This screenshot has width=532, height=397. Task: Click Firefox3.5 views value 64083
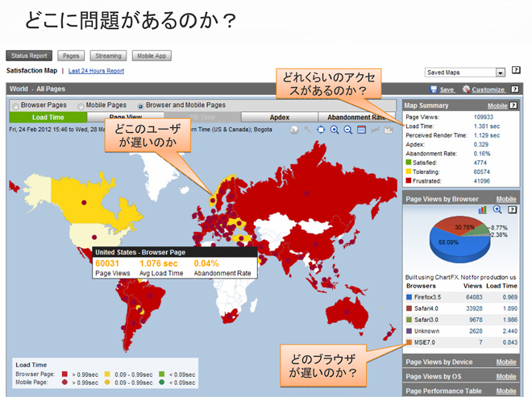[474, 297]
